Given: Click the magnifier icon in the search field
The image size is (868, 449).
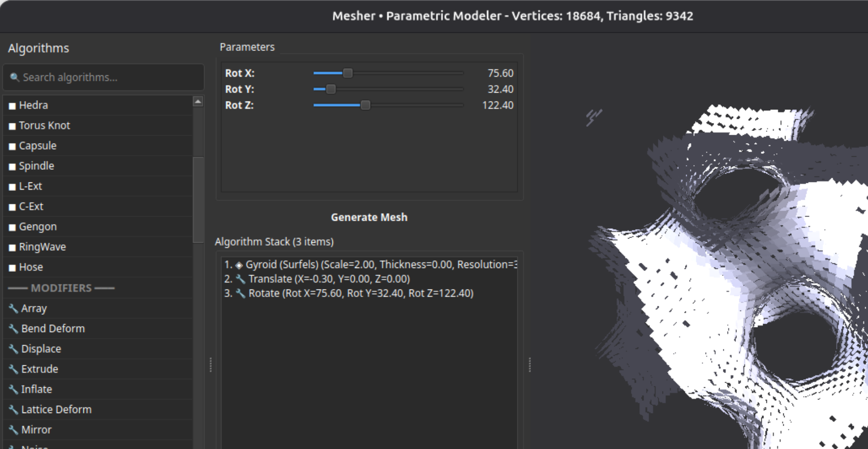Looking at the screenshot, I should pos(15,77).
